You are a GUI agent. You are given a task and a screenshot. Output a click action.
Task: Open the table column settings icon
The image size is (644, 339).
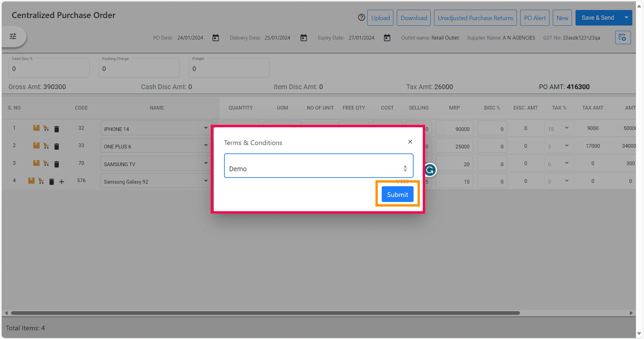click(623, 38)
